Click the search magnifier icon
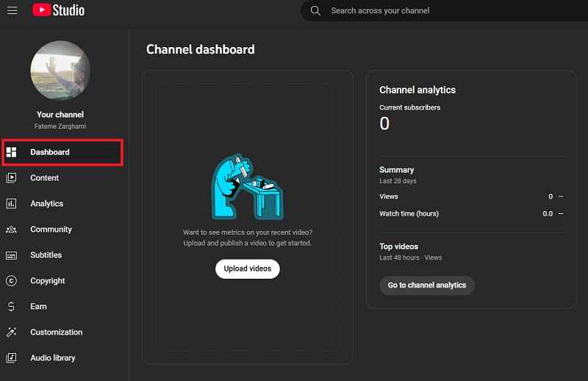 click(315, 11)
